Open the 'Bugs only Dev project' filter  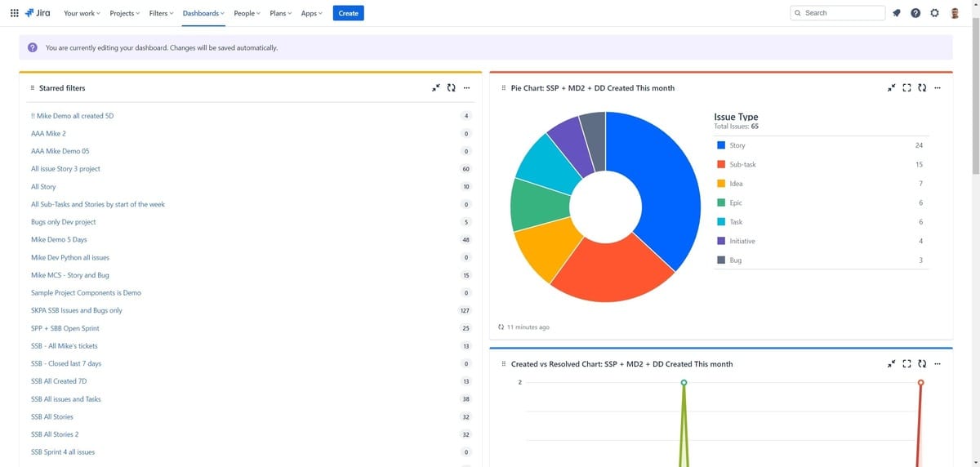(x=63, y=222)
